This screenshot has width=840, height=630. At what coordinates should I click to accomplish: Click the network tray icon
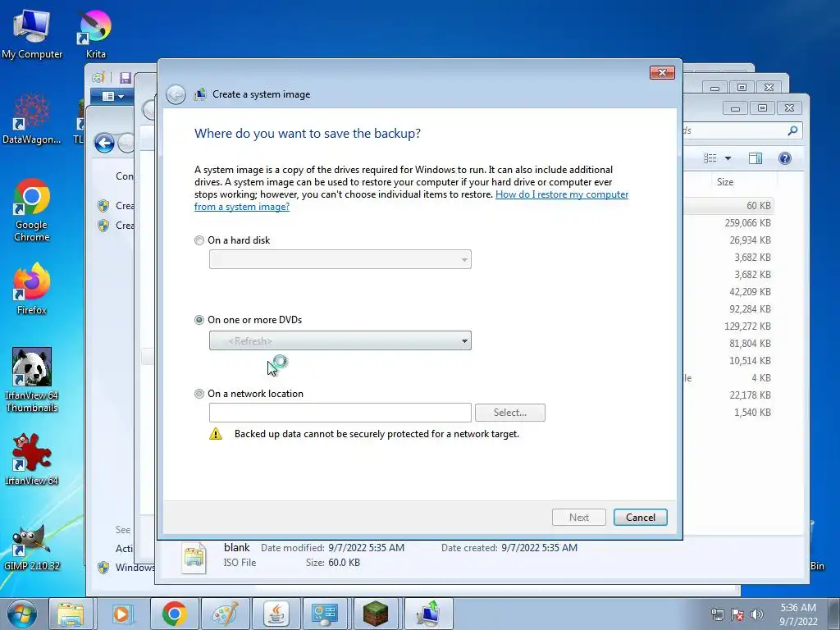pyautogui.click(x=717, y=614)
